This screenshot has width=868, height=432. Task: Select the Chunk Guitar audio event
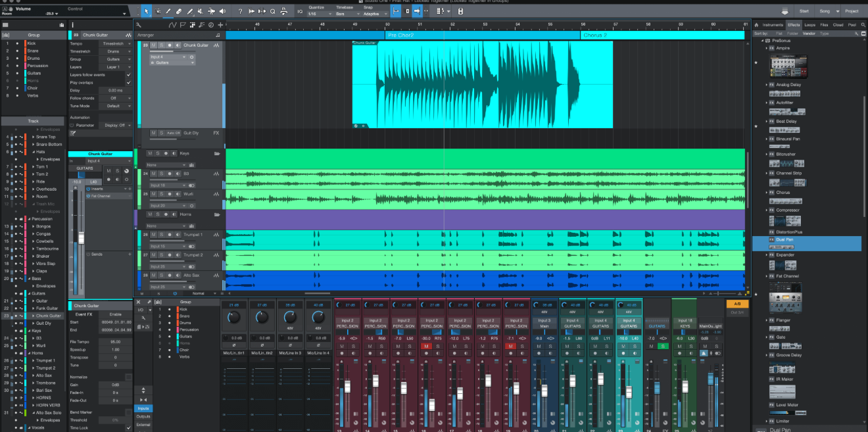(482, 84)
